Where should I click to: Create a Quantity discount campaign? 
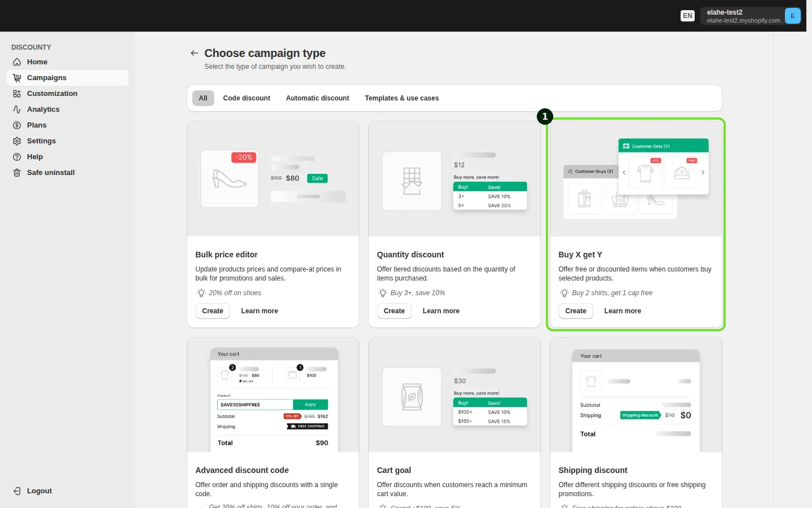point(394,311)
